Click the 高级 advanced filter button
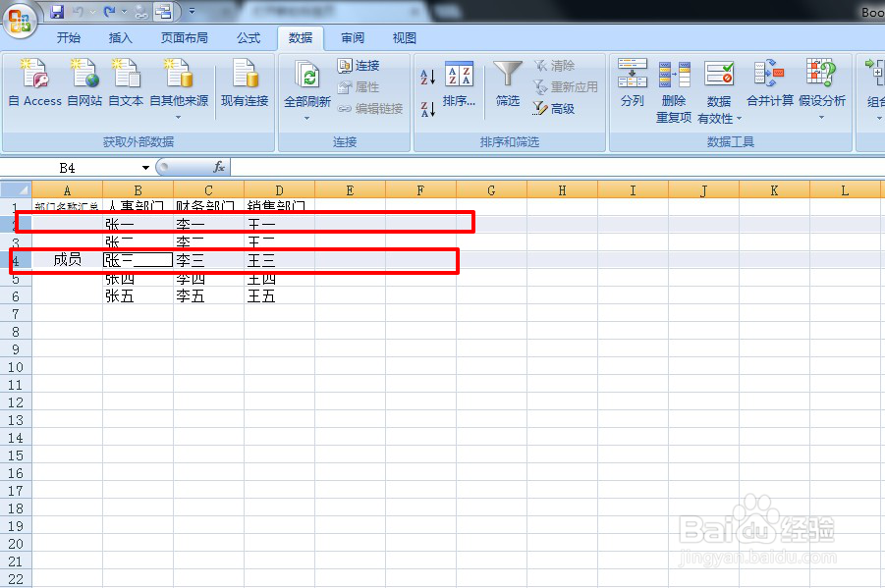 tap(554, 108)
